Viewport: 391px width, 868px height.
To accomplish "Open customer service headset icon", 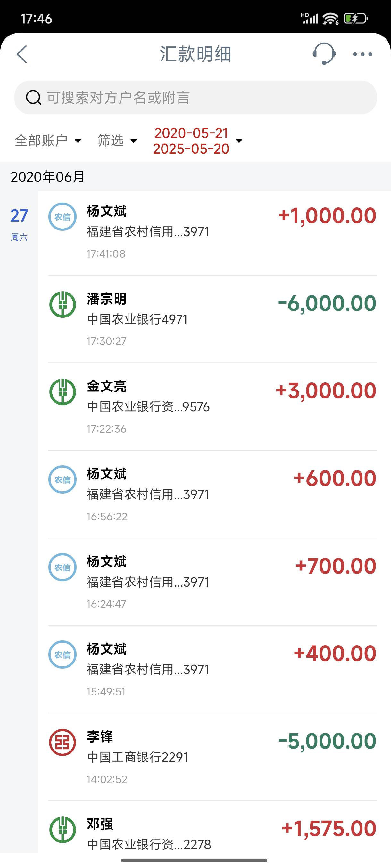I will (x=324, y=53).
